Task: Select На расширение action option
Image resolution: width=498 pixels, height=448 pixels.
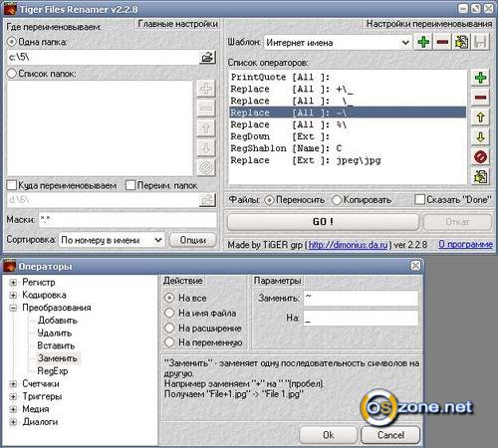Action: click(x=169, y=328)
